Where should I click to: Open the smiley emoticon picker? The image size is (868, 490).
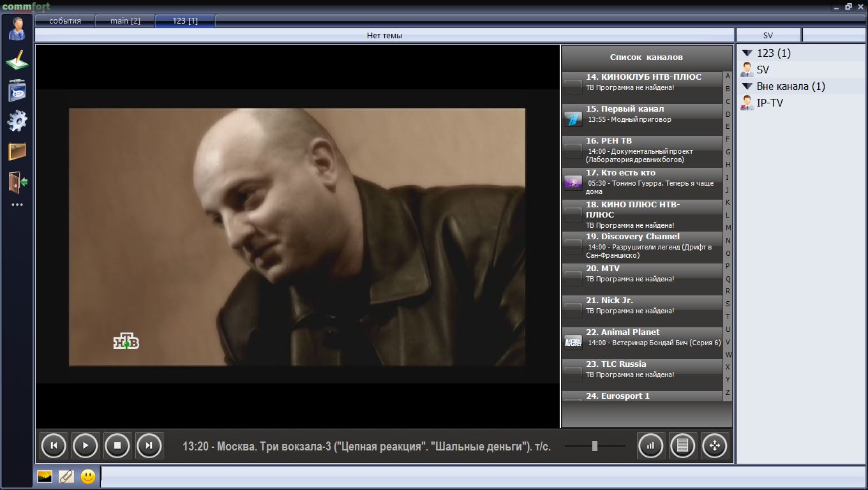click(x=88, y=477)
